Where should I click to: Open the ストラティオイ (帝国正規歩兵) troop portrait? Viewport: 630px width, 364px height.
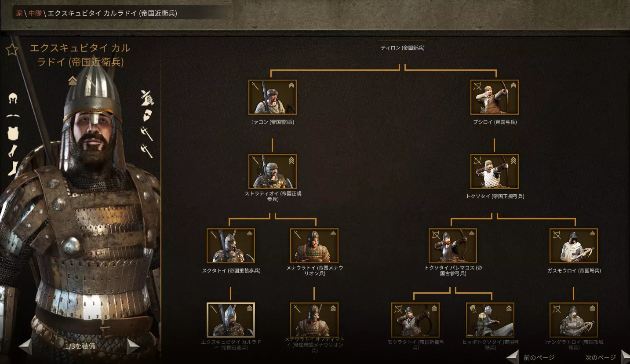273,171
